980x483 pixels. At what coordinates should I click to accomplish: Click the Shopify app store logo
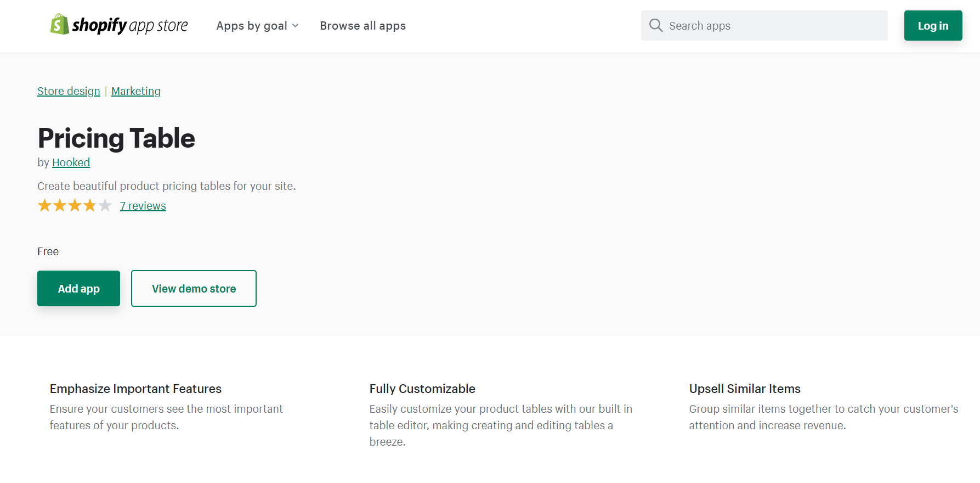tap(118, 25)
